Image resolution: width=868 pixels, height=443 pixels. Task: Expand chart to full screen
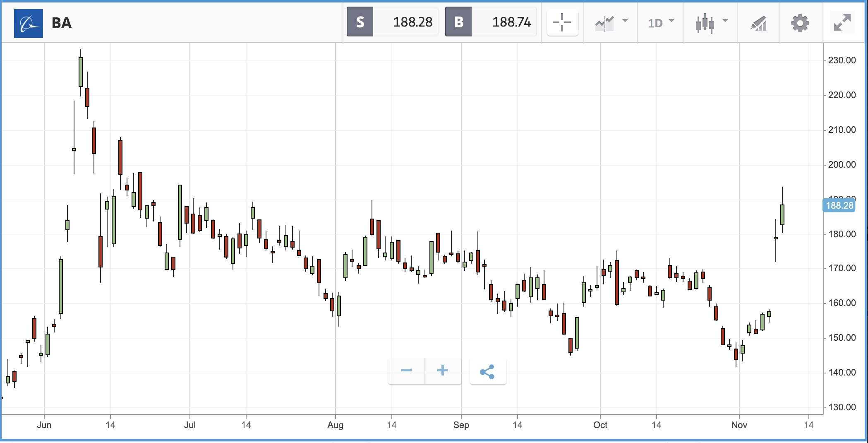pyautogui.click(x=842, y=23)
